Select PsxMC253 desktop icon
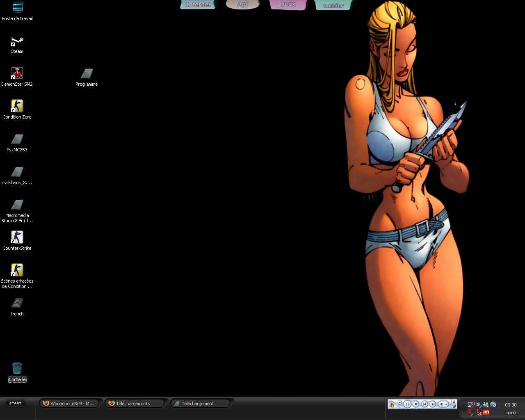This screenshot has height=420, width=525. [17, 142]
